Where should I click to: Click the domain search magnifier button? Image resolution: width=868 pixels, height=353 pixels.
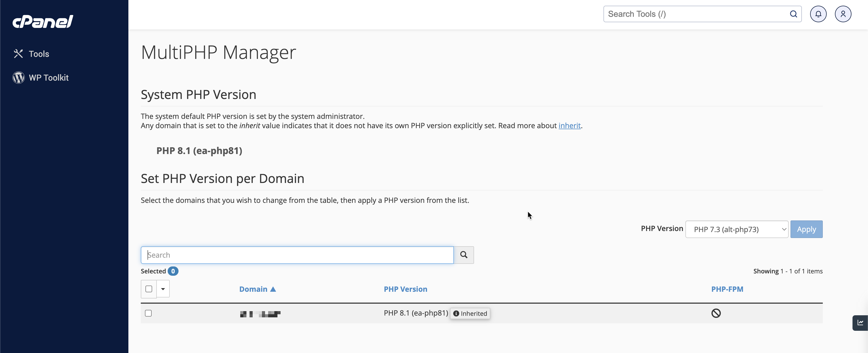tap(464, 255)
